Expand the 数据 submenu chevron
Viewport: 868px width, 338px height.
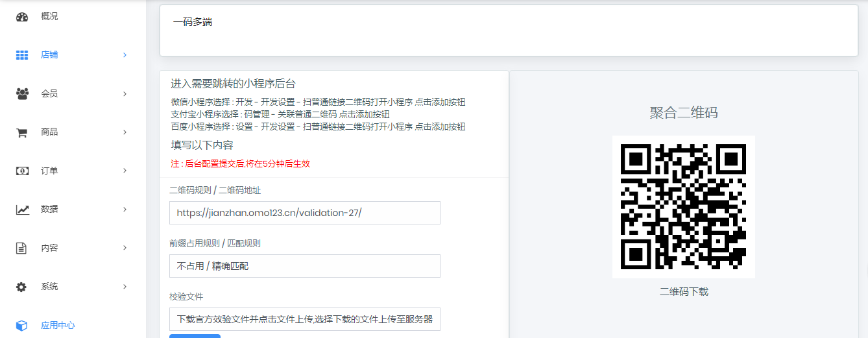125,210
